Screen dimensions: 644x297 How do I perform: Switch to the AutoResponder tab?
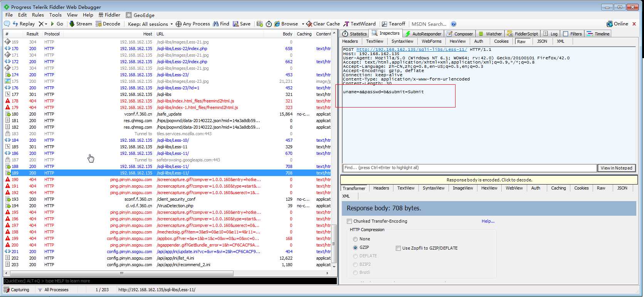(x=423, y=34)
